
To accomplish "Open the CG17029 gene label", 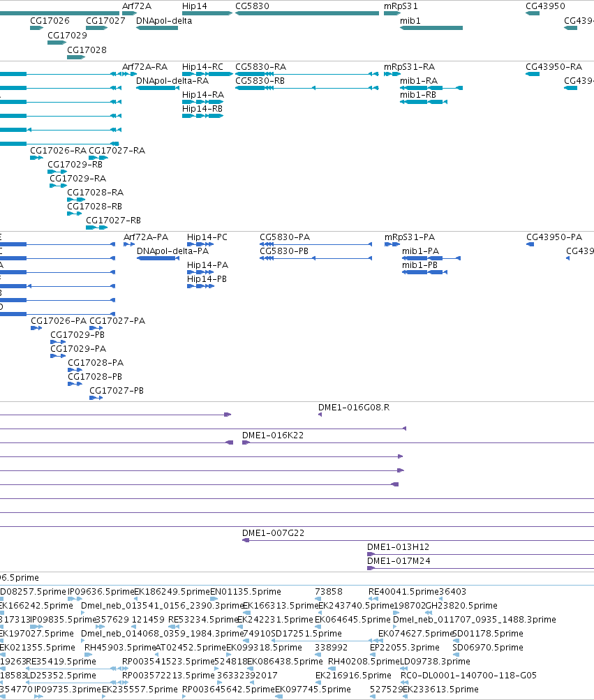I will point(68,36).
